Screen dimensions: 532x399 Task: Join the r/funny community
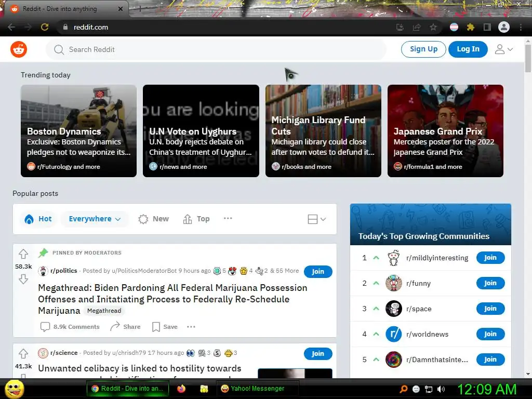(490, 283)
